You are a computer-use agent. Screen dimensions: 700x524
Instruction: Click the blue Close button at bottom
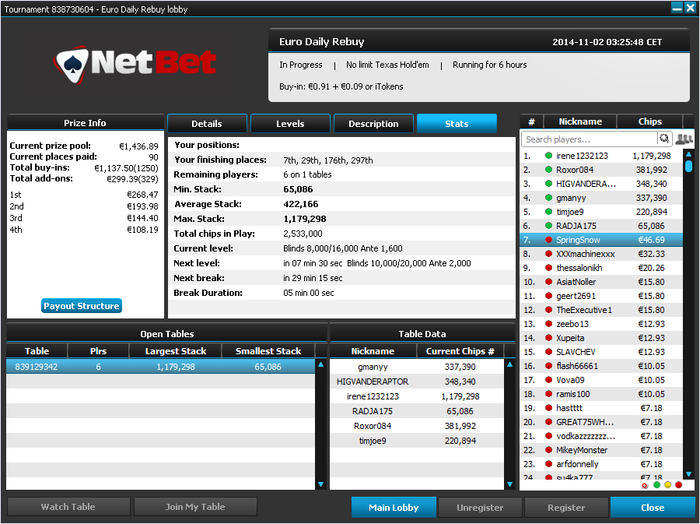[652, 507]
